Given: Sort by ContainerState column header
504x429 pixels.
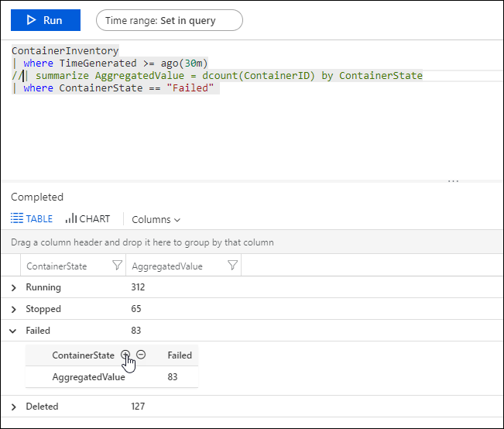Looking at the screenshot, I should (57, 266).
